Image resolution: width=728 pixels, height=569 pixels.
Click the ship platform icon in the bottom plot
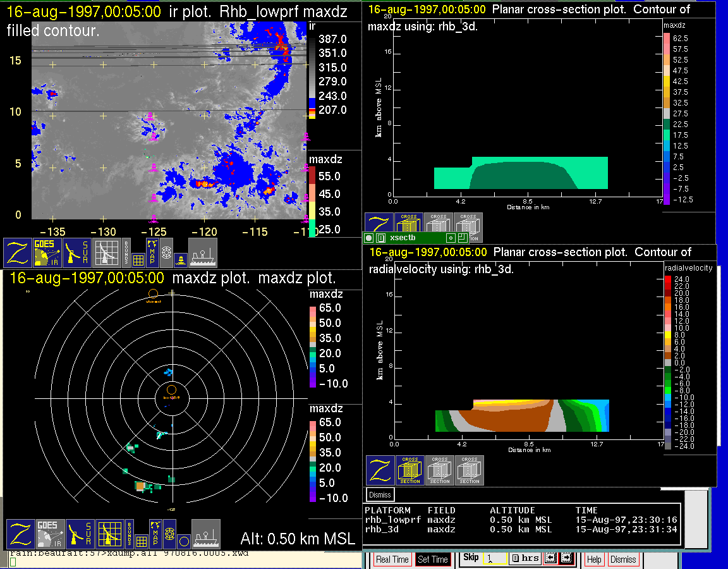tap(205, 534)
